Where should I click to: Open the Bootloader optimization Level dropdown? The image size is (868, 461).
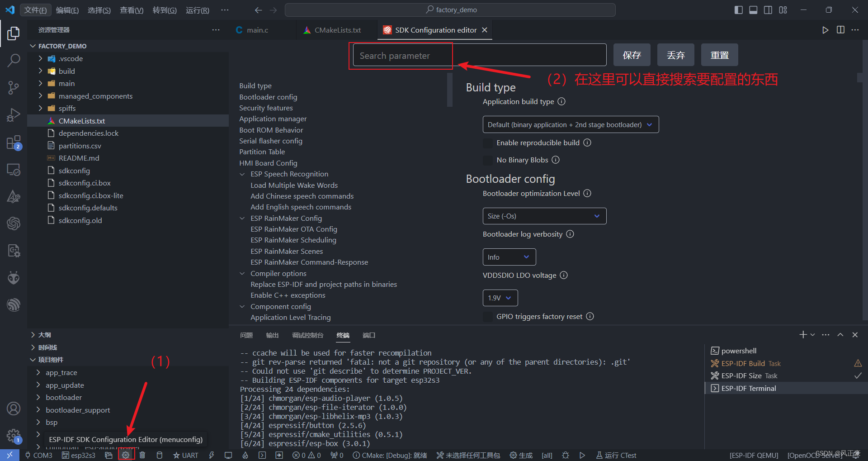(544, 216)
